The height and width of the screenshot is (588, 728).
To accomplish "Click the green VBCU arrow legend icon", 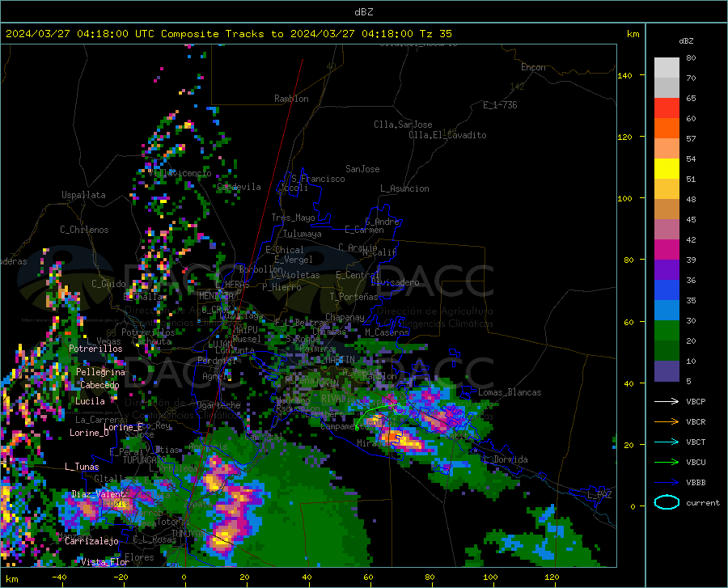I will pyautogui.click(x=667, y=463).
